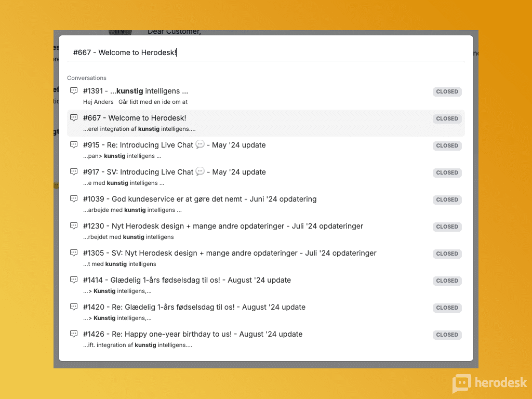Viewport: 532px width, 399px height.
Task: Open '#1420 - Re: Glædelig 1-års fødselsdag' result
Action: pyautogui.click(x=194, y=308)
